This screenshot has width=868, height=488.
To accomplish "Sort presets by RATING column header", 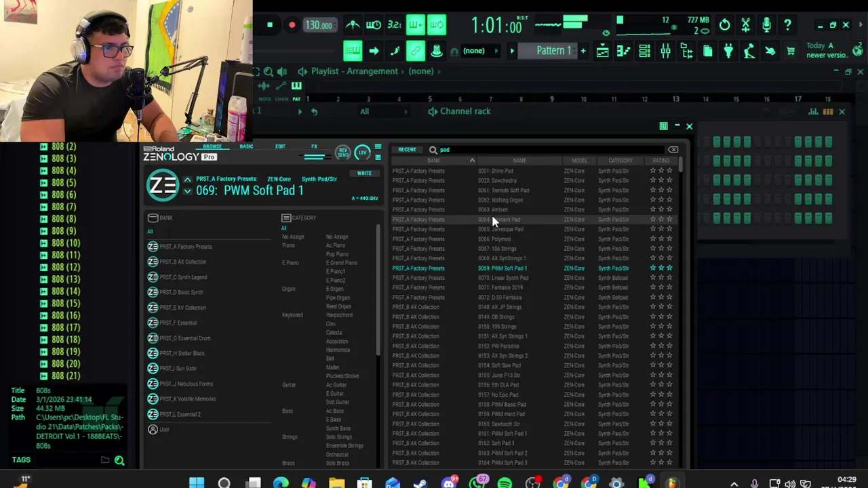I will click(x=661, y=161).
